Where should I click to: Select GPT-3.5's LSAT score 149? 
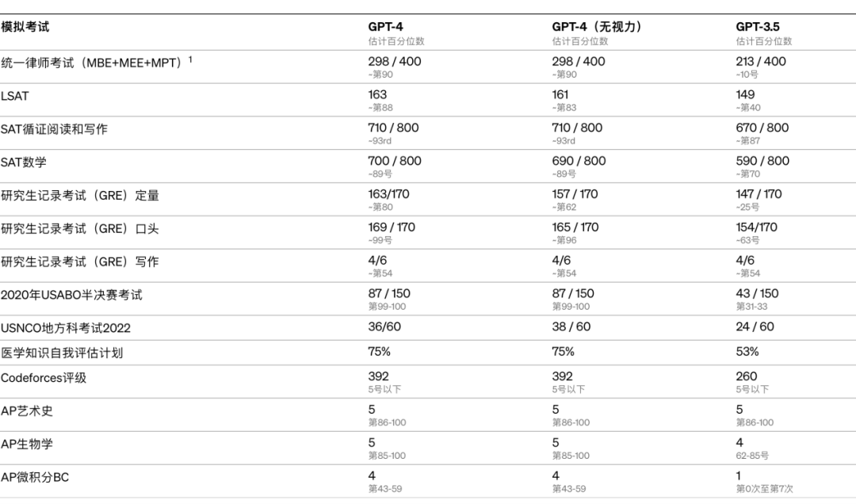pos(746,95)
